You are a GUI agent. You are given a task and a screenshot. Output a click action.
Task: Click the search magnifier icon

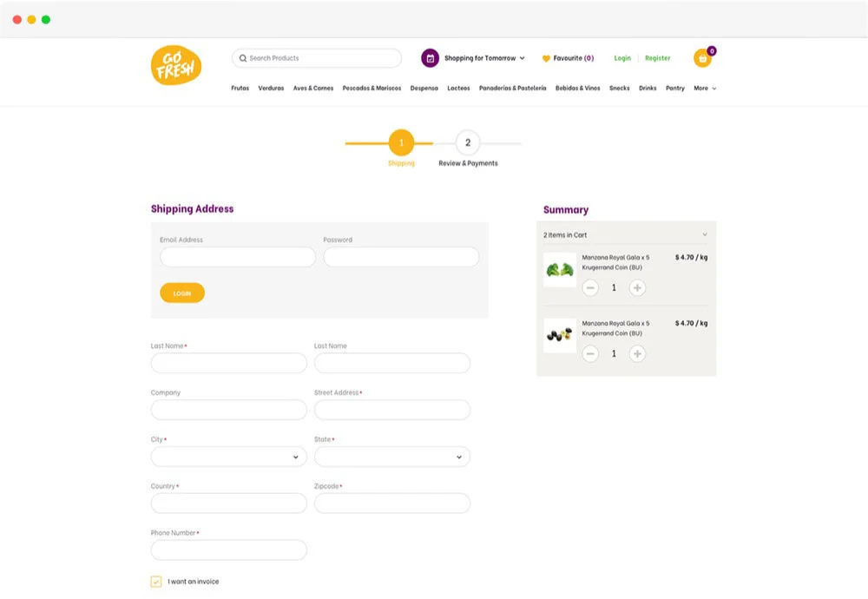coord(243,58)
